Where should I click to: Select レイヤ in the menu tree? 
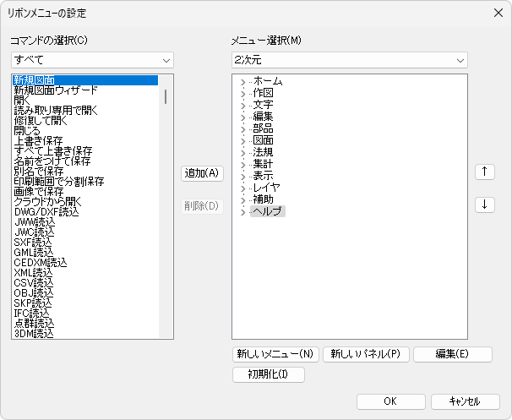coord(266,188)
